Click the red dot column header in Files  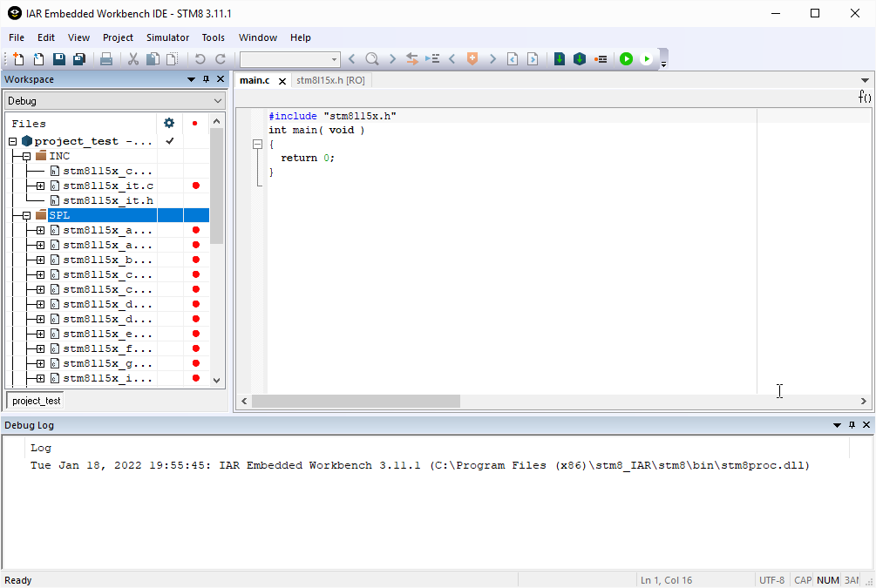pyautogui.click(x=195, y=123)
